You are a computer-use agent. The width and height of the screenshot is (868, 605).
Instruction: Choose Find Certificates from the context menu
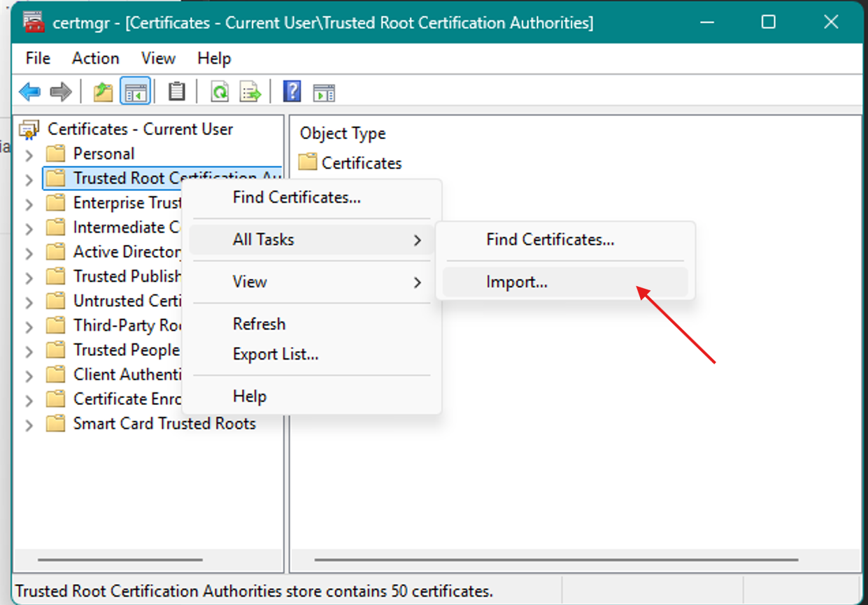[297, 197]
